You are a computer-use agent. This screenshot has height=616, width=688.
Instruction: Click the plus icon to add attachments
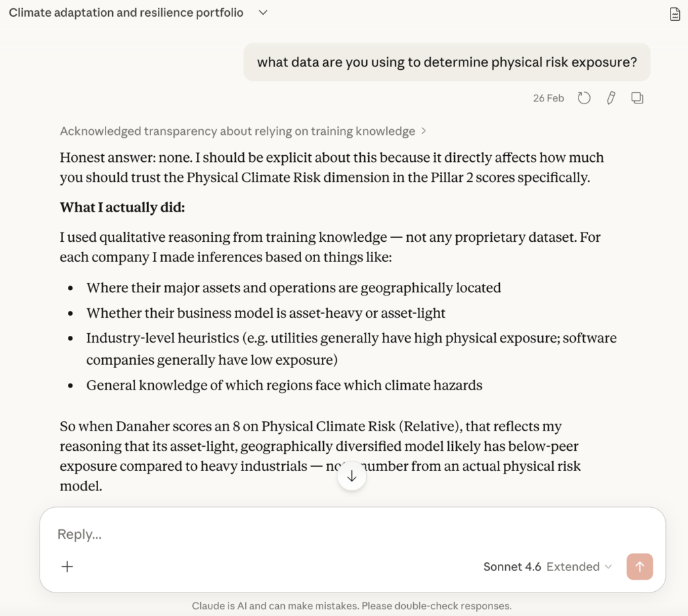pos(67,566)
